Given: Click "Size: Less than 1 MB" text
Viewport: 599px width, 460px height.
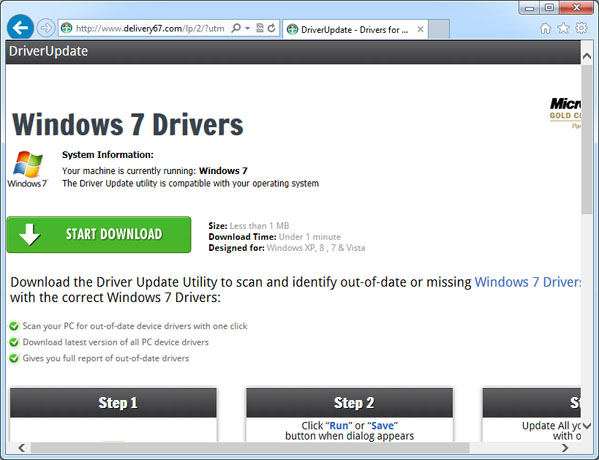Looking at the screenshot, I should tap(249, 226).
